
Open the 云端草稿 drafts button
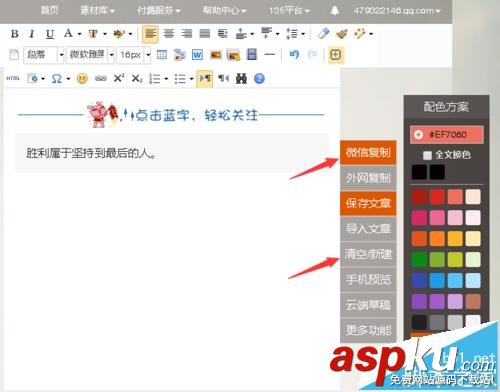(368, 305)
